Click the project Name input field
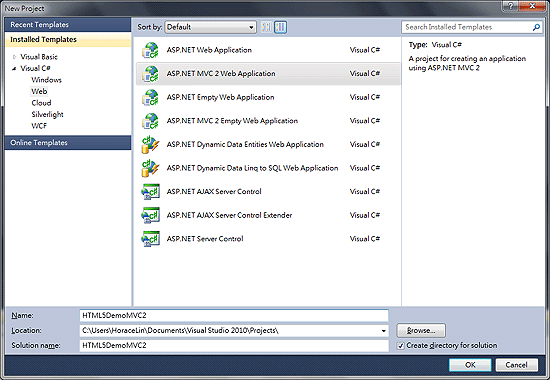 click(x=234, y=315)
